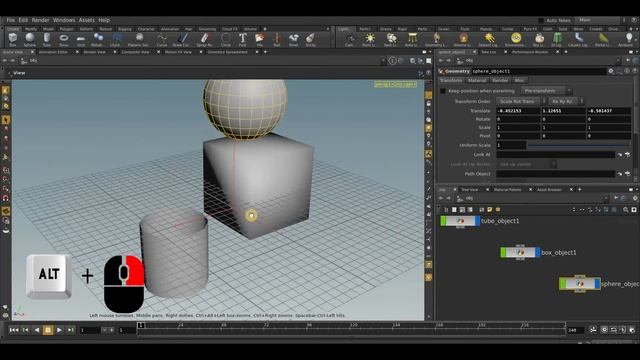Open the Windows menu
The width and height of the screenshot is (640, 360).
click(x=64, y=20)
